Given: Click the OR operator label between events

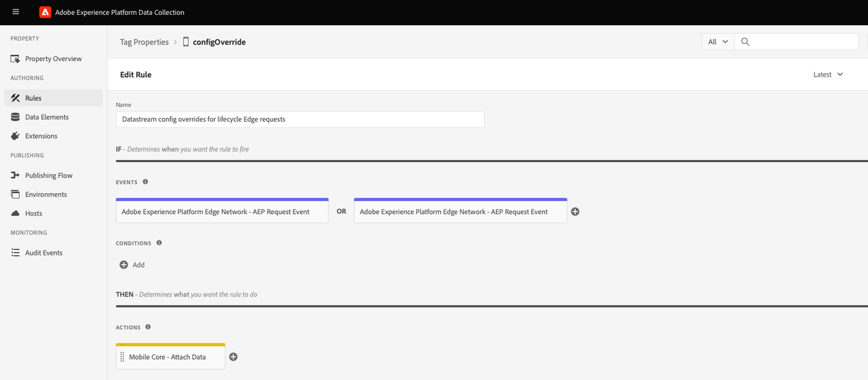Looking at the screenshot, I should pyautogui.click(x=341, y=212).
